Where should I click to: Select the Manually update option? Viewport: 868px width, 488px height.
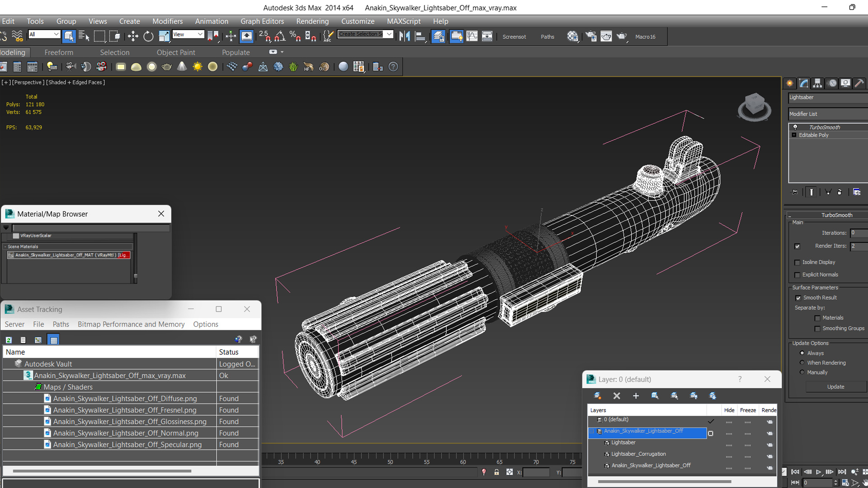pyautogui.click(x=802, y=372)
